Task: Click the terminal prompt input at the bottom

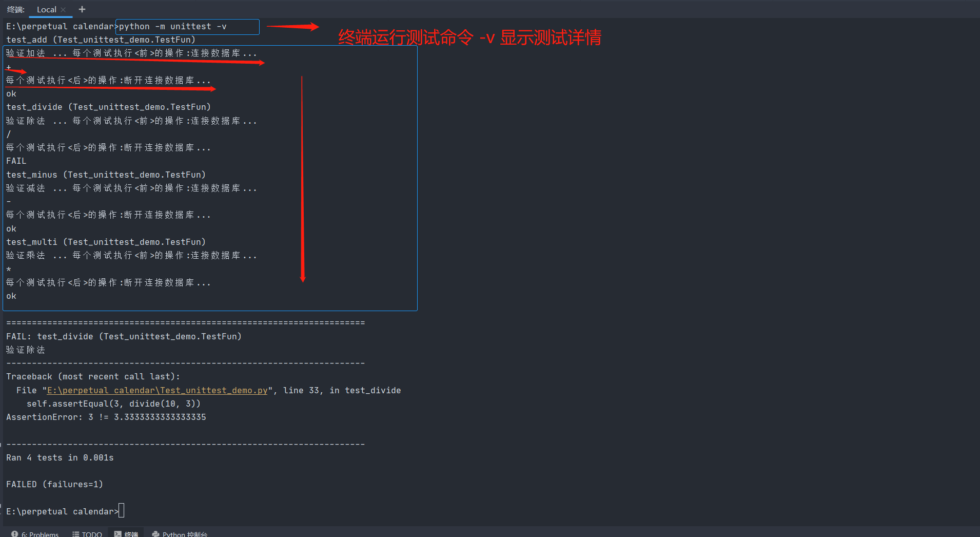Action: (122, 511)
